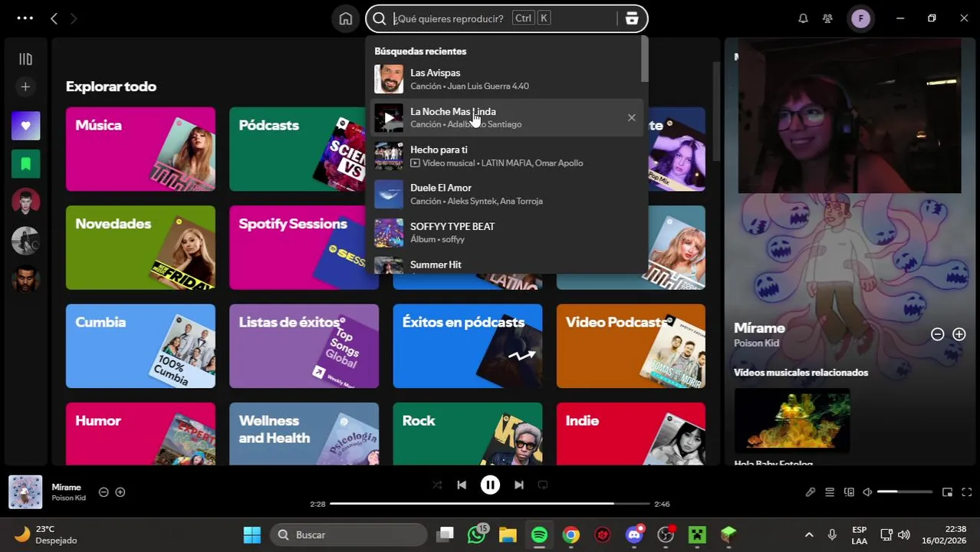Seek on the song progress bar

490,504
